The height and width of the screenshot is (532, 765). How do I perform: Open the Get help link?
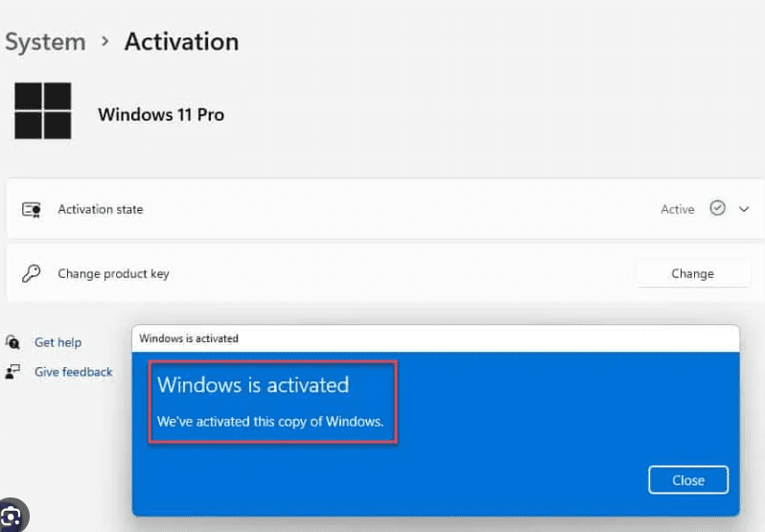58,342
